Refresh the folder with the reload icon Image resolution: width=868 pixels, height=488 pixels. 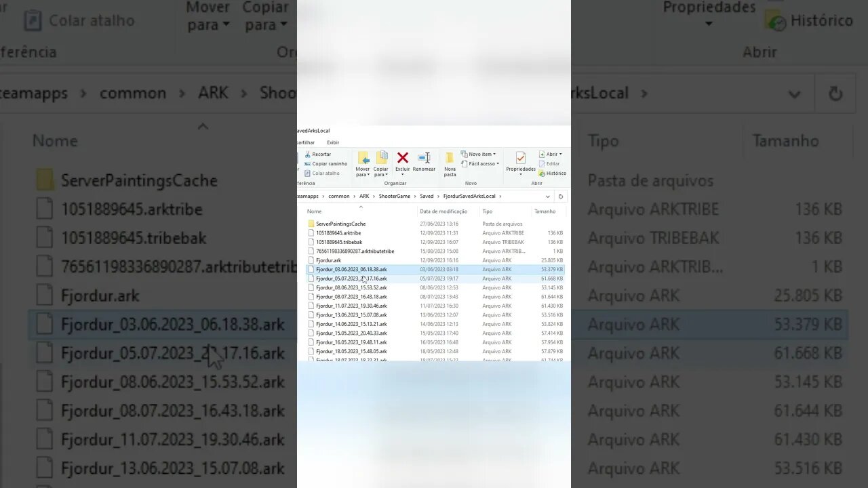(x=560, y=196)
